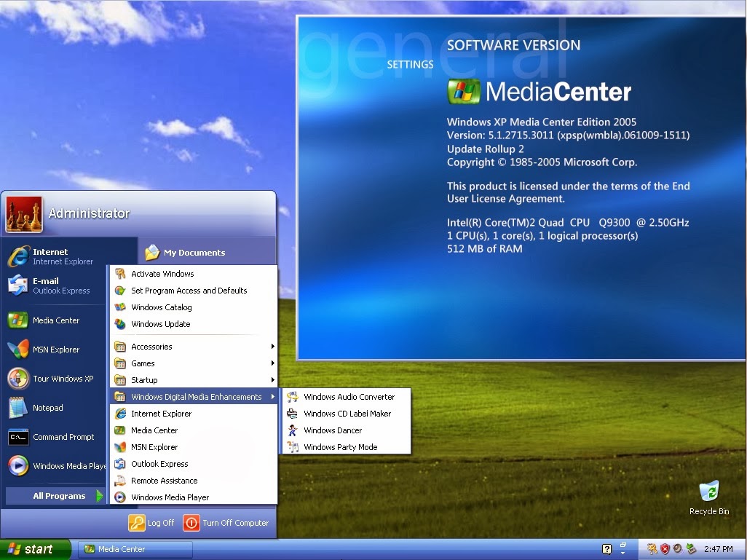Start Windows Party Mode
This screenshot has width=747, height=560.
347,446
